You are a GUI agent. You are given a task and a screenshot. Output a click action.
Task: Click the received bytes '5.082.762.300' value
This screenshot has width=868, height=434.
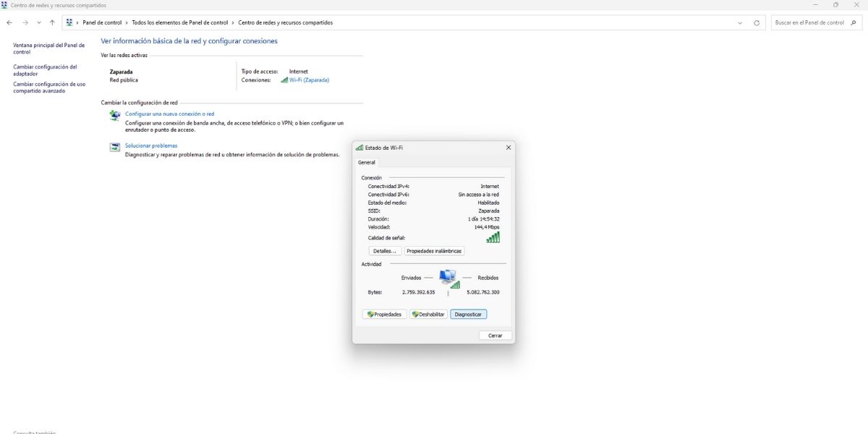tap(483, 292)
